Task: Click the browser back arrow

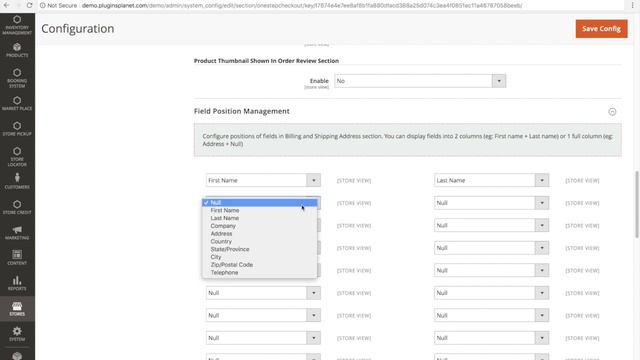Action: 7,5
